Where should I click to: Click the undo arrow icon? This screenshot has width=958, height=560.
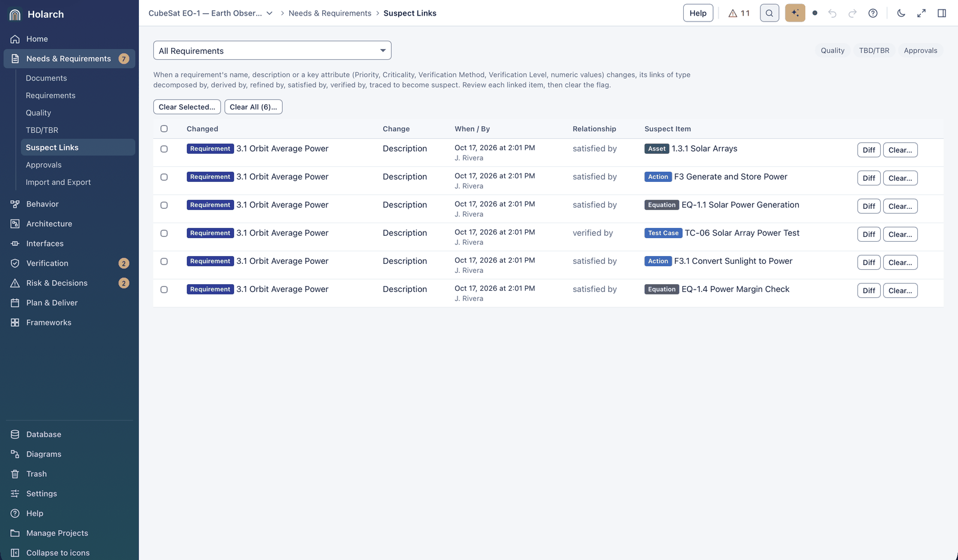coord(832,13)
